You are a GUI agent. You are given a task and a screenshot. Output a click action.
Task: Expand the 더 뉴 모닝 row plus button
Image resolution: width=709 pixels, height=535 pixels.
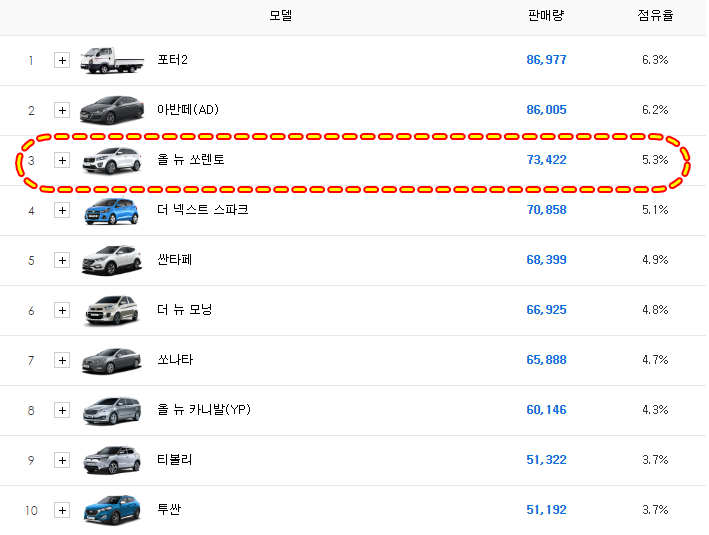(x=62, y=310)
